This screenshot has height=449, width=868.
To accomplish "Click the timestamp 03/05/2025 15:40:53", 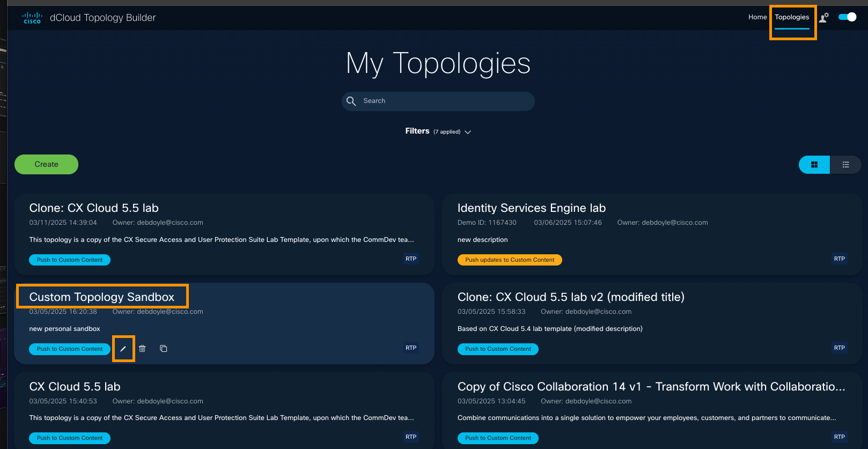I will (x=63, y=401).
